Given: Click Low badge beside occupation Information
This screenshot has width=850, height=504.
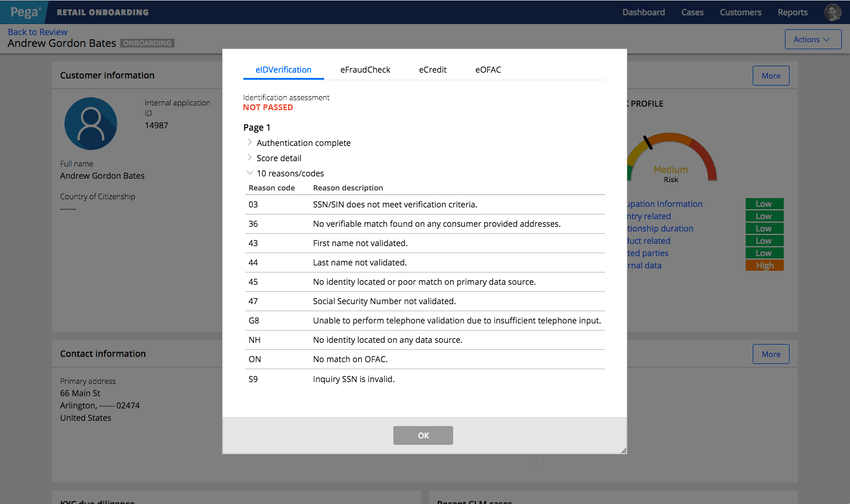Looking at the screenshot, I should [764, 204].
